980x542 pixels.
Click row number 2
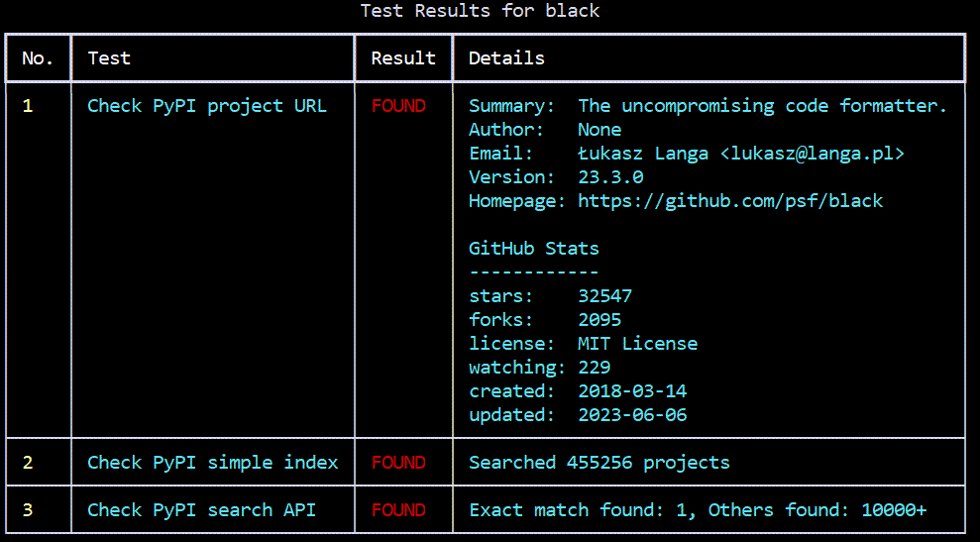click(x=28, y=462)
